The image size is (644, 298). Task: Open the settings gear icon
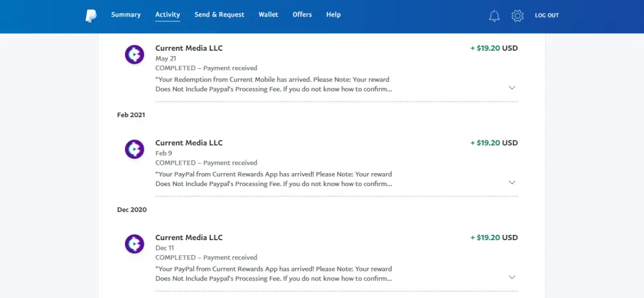(x=518, y=16)
